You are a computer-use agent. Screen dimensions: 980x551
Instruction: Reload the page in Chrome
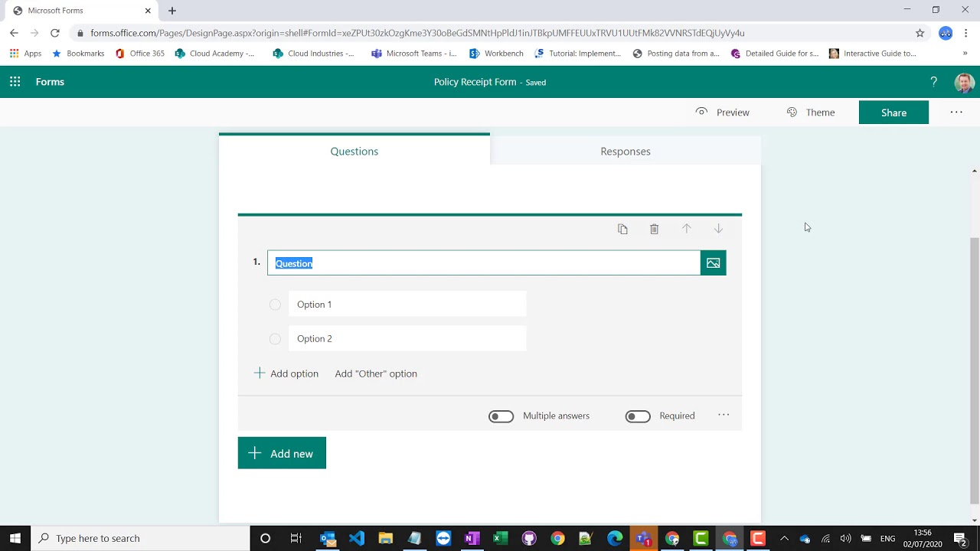(x=55, y=33)
